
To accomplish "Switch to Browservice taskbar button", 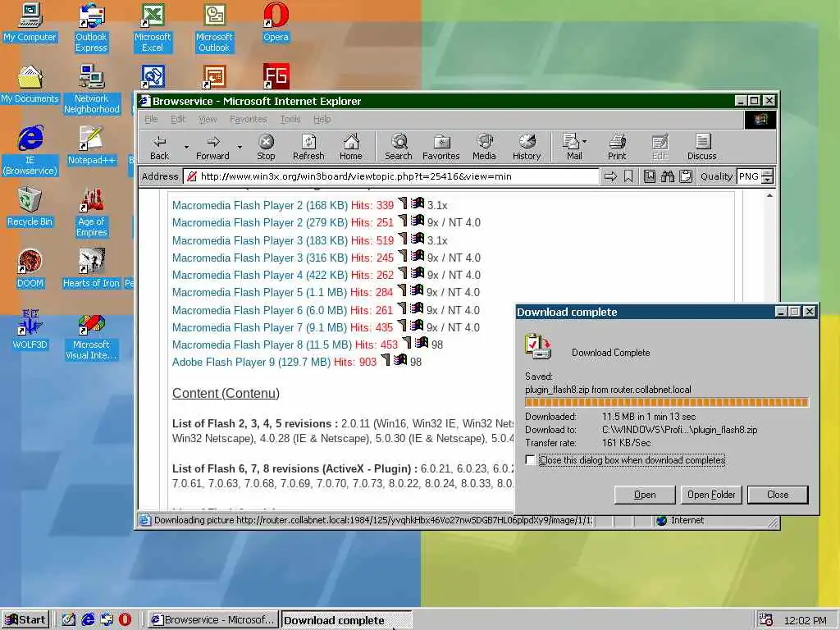I will (213, 620).
